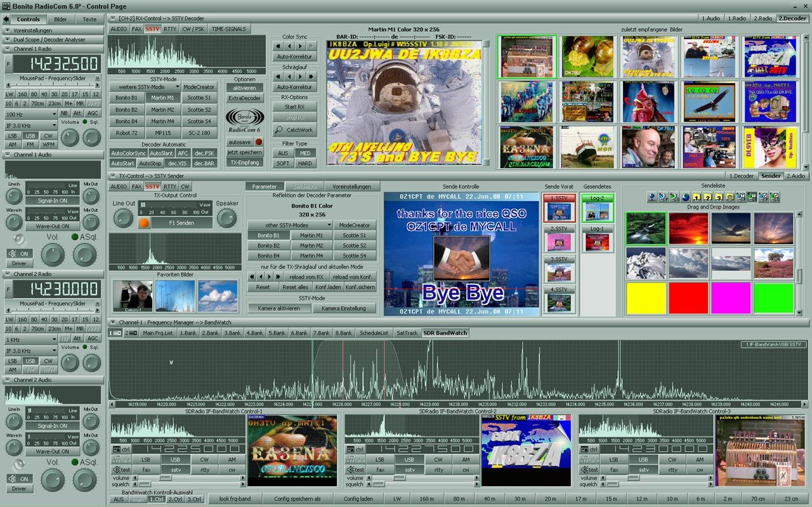Click the RX Schräglauf single left arrow
This screenshot has height=507, width=812.
point(289,77)
